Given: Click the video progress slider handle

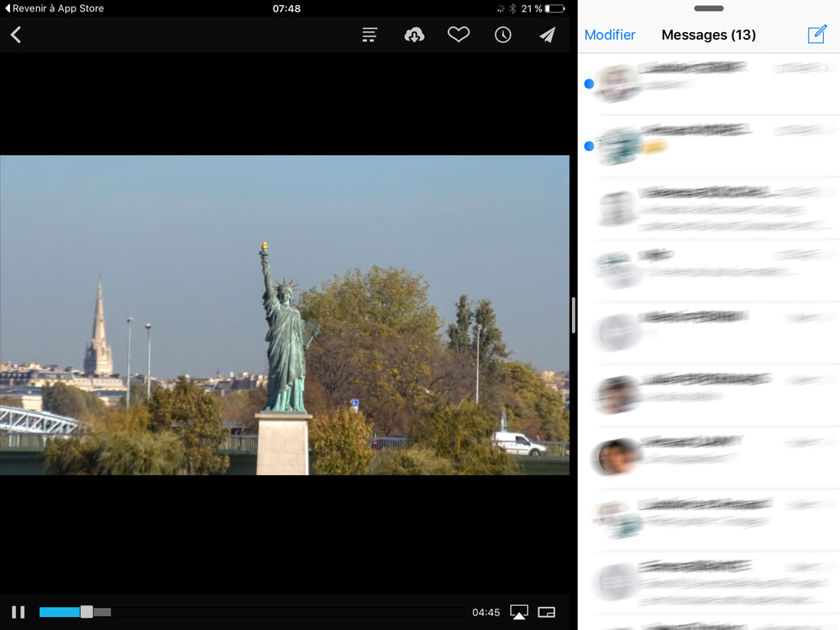Looking at the screenshot, I should click(x=86, y=612).
